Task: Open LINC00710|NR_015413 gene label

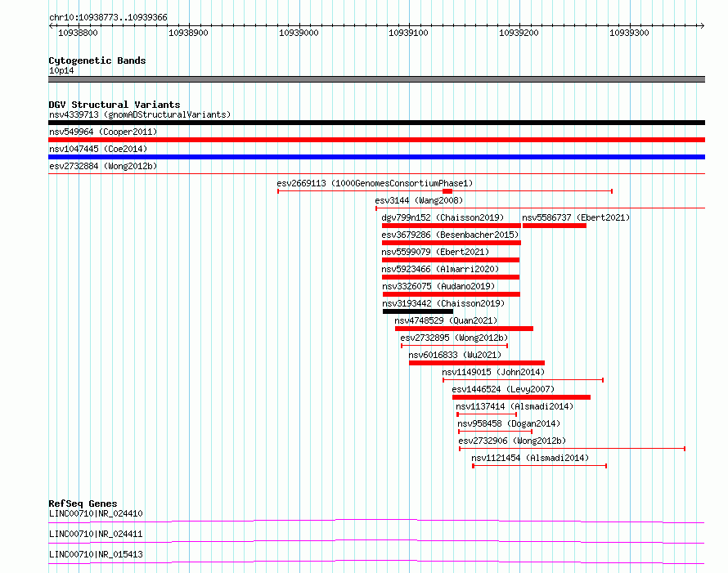Action: pyautogui.click(x=96, y=554)
